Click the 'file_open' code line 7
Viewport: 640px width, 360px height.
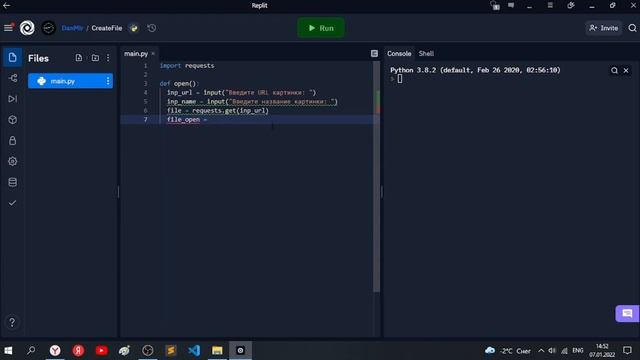pos(187,119)
